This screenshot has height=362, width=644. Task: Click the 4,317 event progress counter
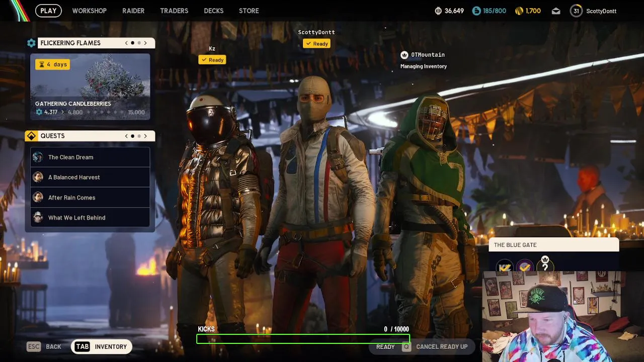pos(47,112)
